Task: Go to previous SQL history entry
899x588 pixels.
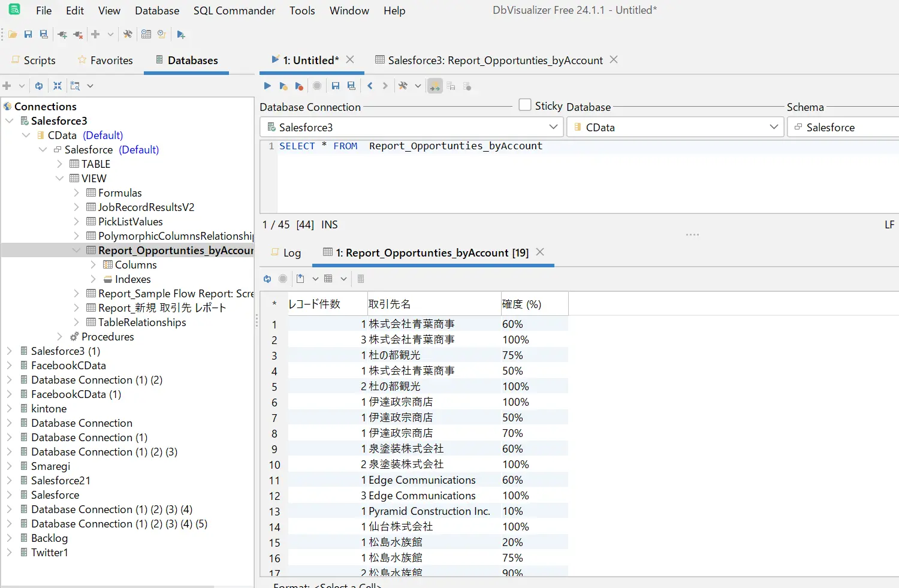Action: coord(370,86)
